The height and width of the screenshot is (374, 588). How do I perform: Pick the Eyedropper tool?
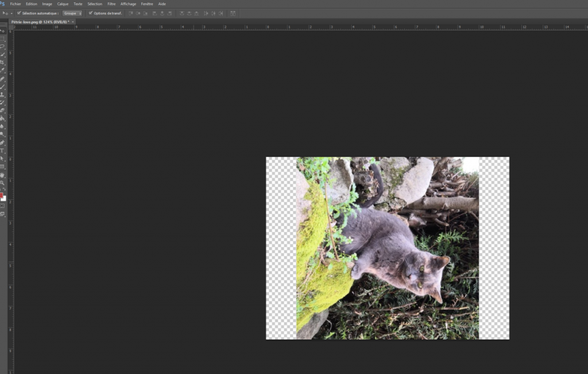pyautogui.click(x=2, y=71)
